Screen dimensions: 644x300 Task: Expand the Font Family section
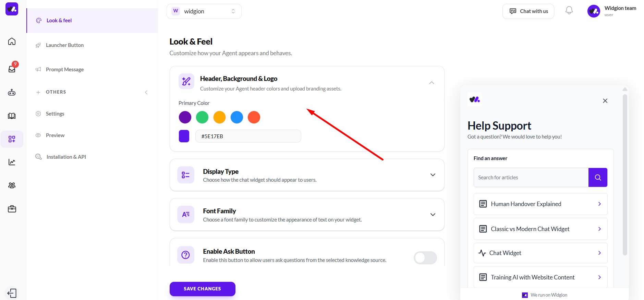click(x=433, y=215)
